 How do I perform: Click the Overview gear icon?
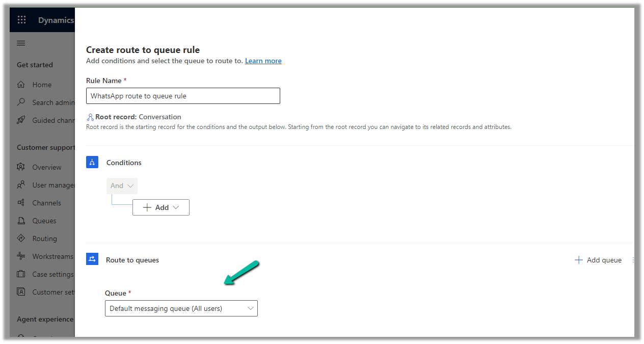tap(21, 167)
